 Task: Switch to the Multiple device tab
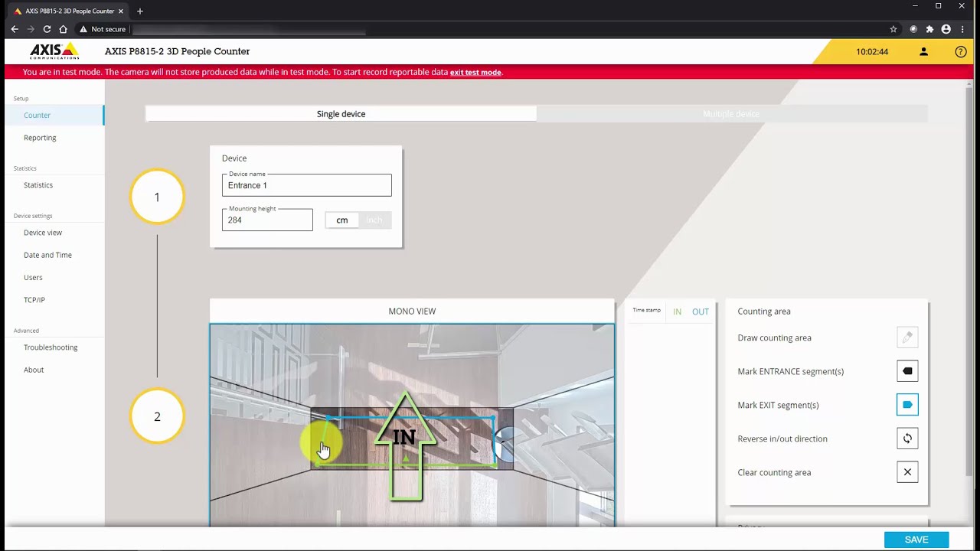(x=731, y=114)
